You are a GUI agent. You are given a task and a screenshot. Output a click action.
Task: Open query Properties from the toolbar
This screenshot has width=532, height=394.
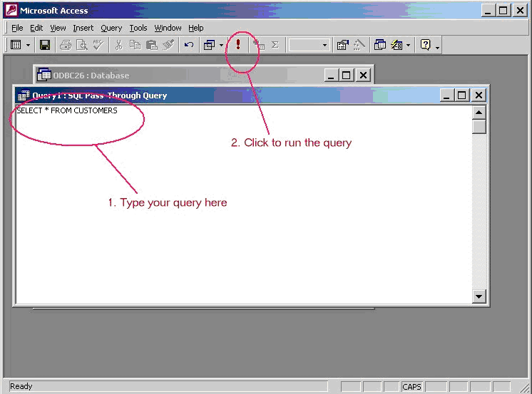pyautogui.click(x=343, y=45)
